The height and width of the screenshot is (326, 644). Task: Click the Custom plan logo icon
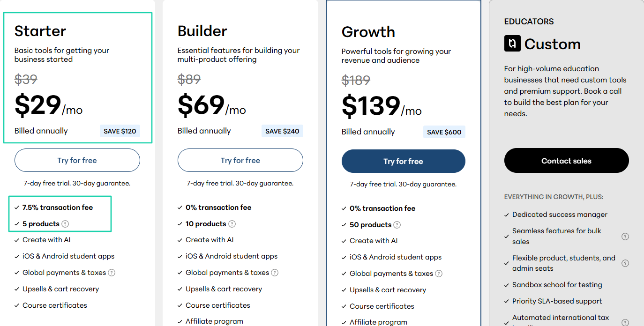[x=512, y=44]
